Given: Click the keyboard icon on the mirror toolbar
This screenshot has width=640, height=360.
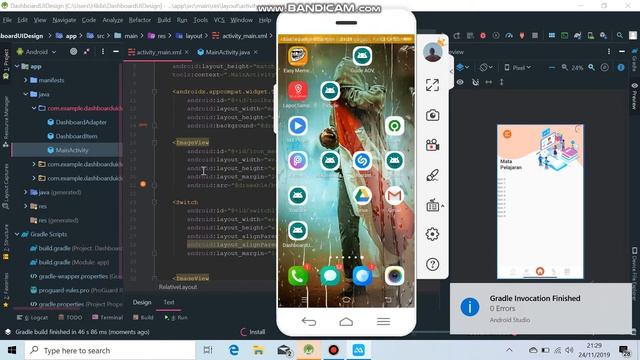Looking at the screenshot, I should pos(432,205).
